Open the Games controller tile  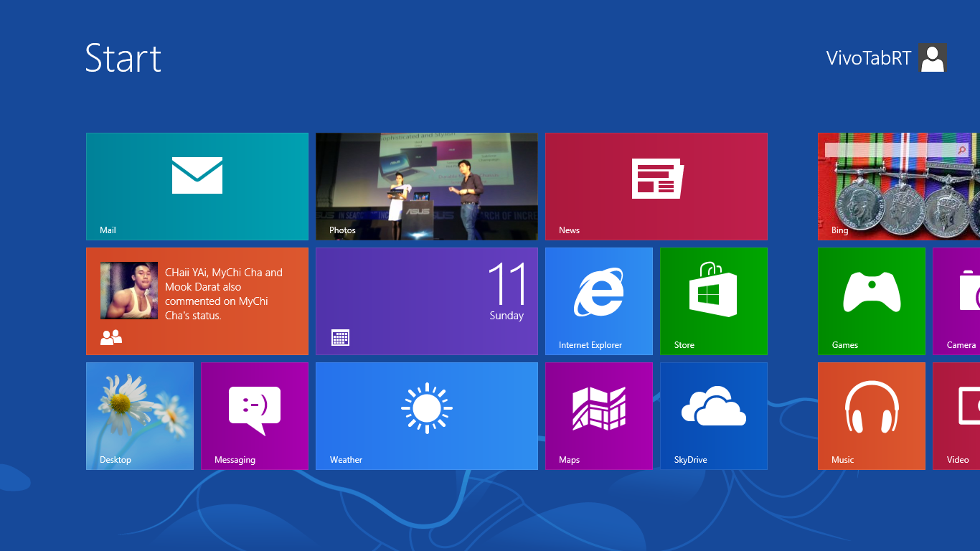[872, 301]
